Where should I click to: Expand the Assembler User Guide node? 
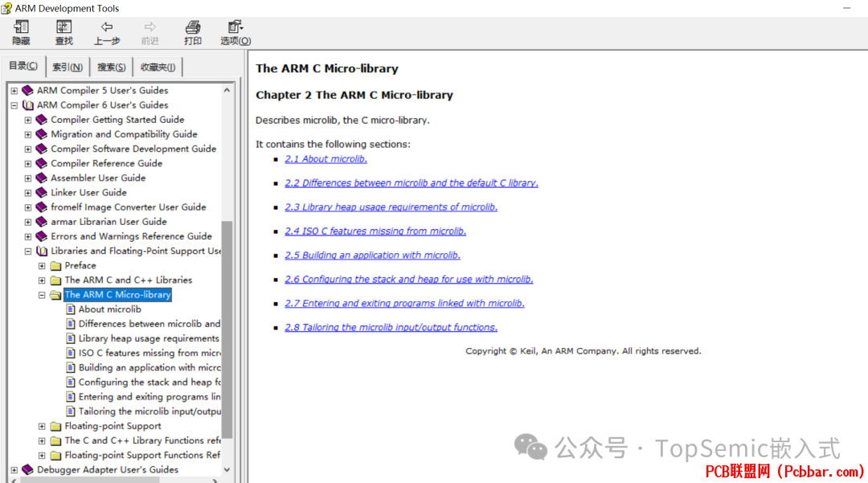27,178
